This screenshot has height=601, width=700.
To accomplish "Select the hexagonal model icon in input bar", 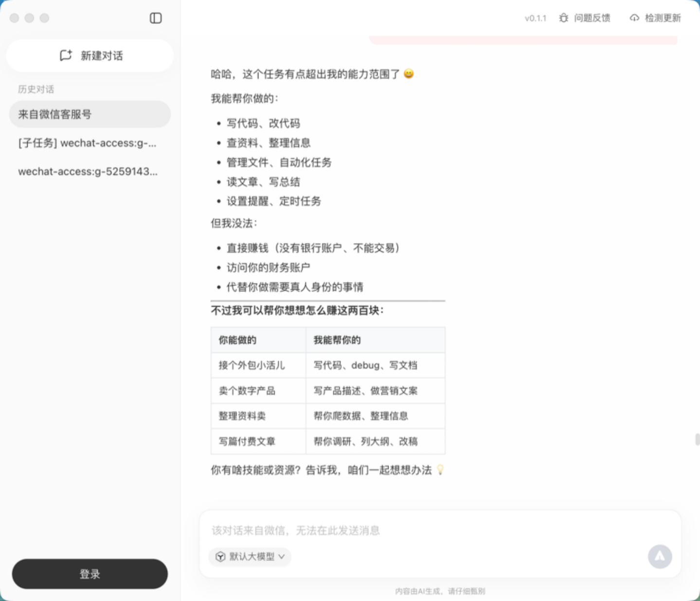I will pos(219,557).
